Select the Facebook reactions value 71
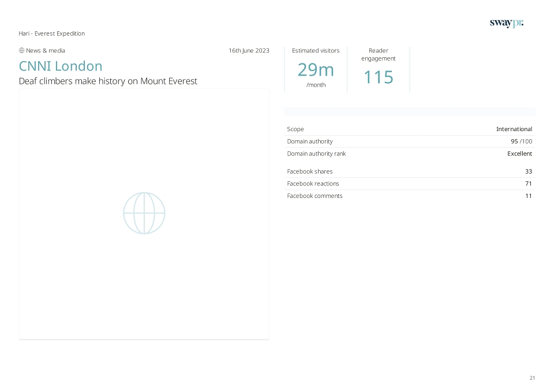Viewport: 554px width, 392px height. [x=529, y=184]
